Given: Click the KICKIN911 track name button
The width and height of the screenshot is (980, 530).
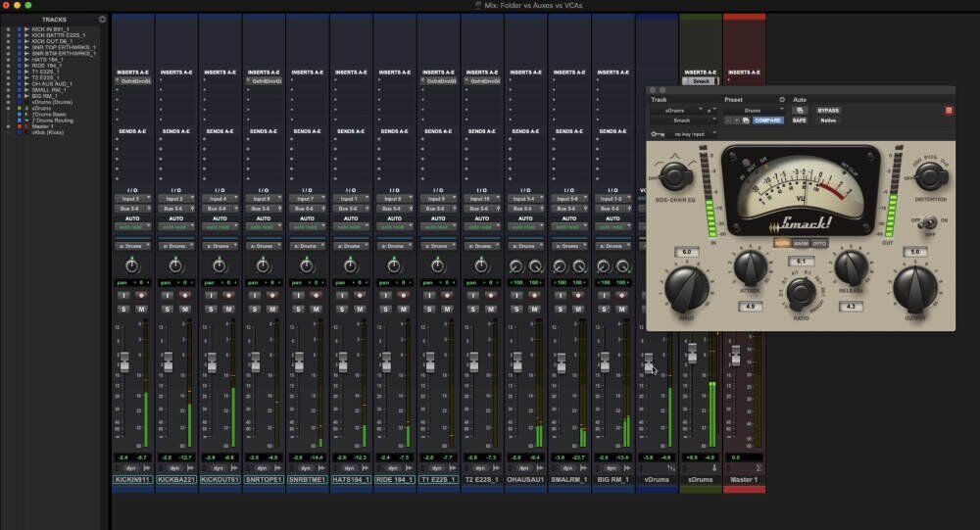Looking at the screenshot, I should (132, 479).
